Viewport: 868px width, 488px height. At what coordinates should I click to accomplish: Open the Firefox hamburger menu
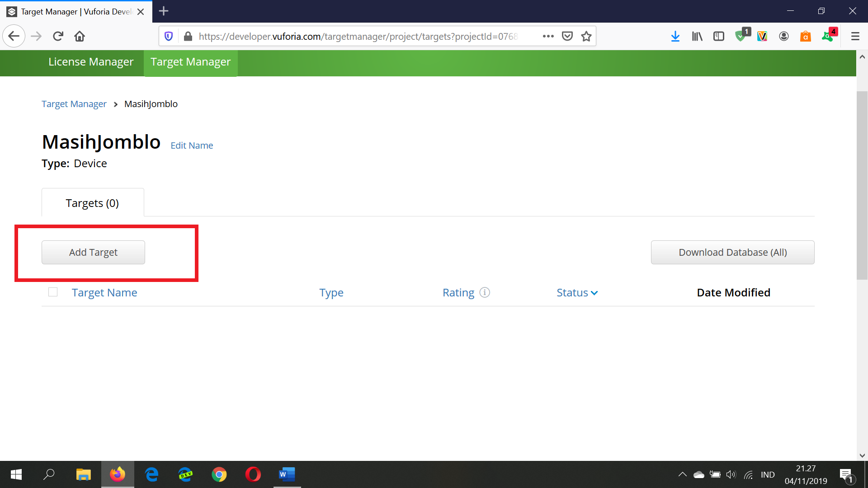pyautogui.click(x=855, y=36)
